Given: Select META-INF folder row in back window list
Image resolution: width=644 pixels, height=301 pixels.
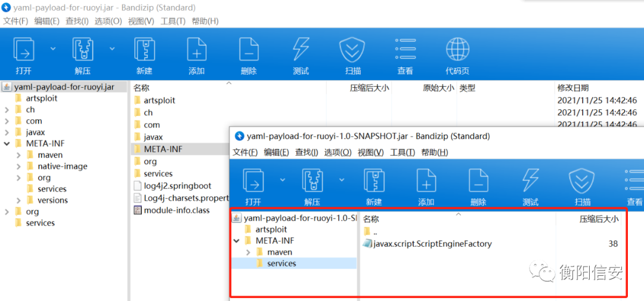Looking at the screenshot, I should click(180, 149).
